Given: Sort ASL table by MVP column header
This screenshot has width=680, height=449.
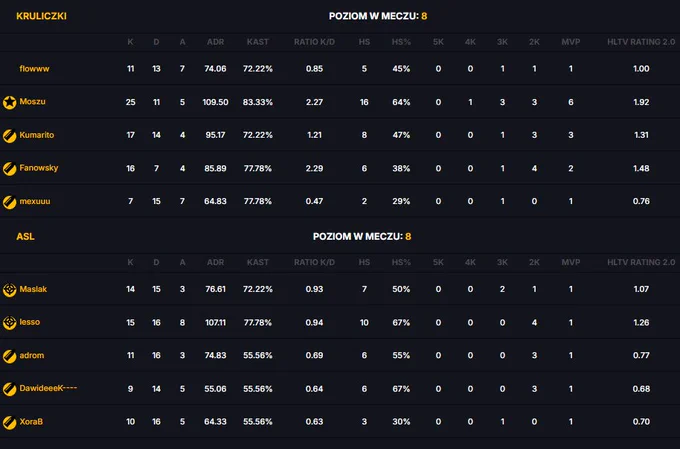Looking at the screenshot, I should [x=571, y=262].
